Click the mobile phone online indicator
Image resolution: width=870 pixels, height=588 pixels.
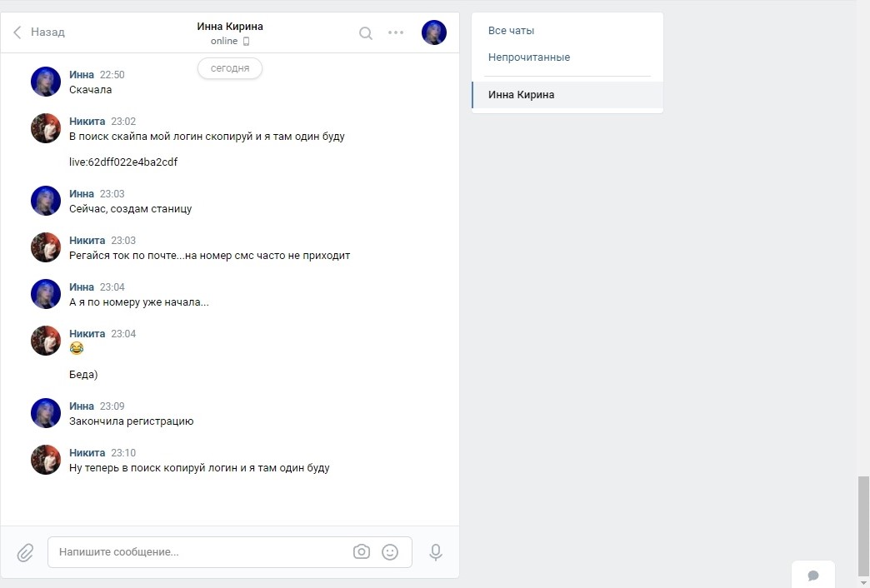(x=247, y=41)
